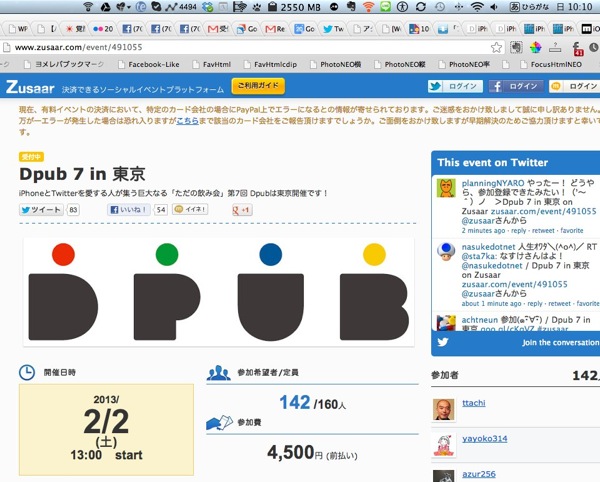The height and width of the screenshot is (482, 600).
Task: Click the mixi イイネ! button
Action: pos(190,209)
